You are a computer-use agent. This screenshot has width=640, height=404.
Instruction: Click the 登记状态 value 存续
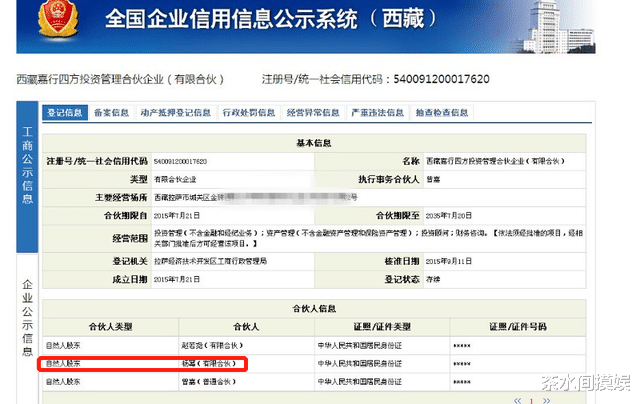(x=433, y=280)
